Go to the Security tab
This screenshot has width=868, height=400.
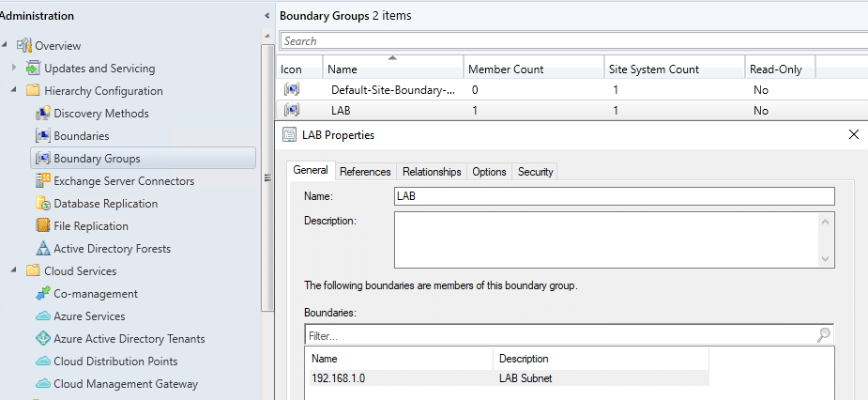coord(536,172)
